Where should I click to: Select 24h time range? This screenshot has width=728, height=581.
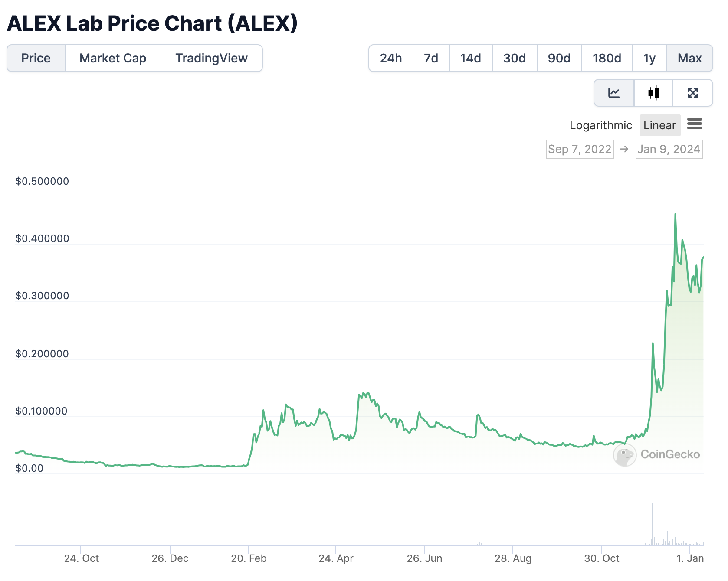(x=391, y=58)
